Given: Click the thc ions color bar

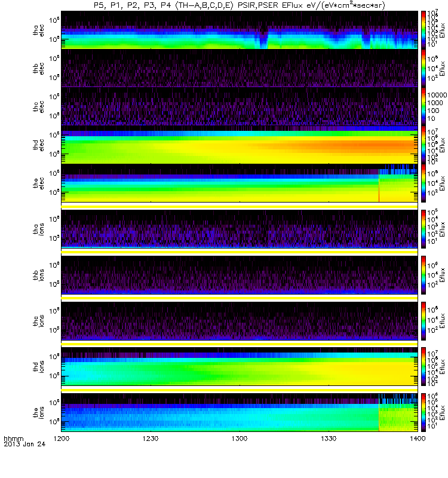Looking at the screenshot, I should pyautogui.click(x=424, y=321).
